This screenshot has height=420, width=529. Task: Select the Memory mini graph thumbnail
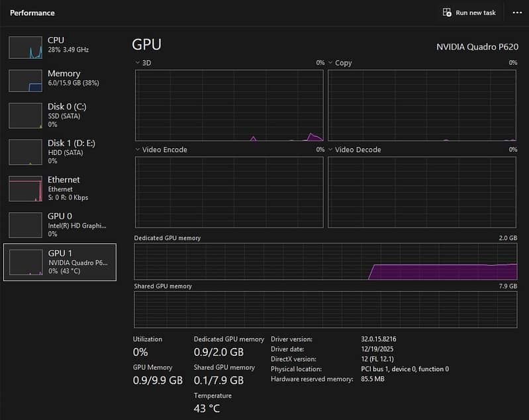click(26, 81)
